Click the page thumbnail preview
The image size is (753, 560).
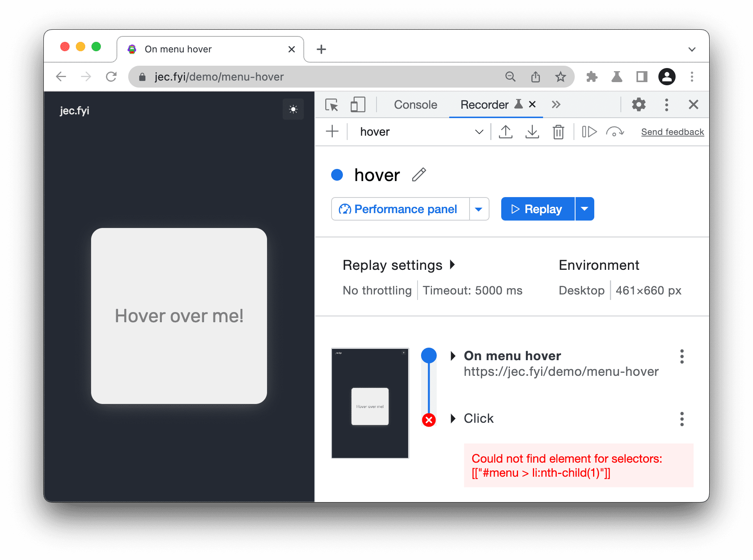(370, 403)
